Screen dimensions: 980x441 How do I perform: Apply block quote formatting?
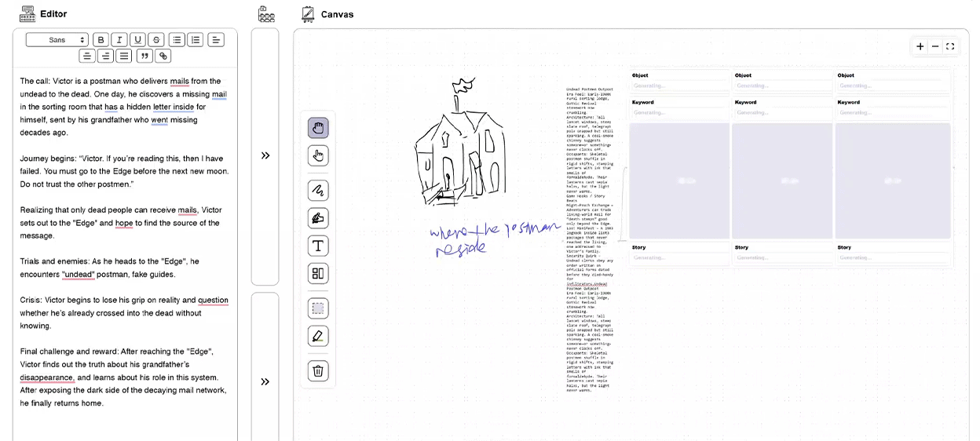(x=144, y=56)
